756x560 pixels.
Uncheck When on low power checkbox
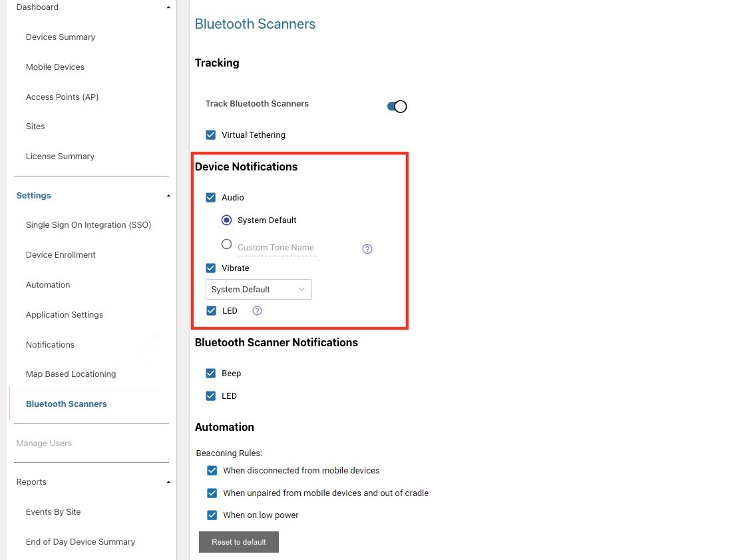[212, 515]
